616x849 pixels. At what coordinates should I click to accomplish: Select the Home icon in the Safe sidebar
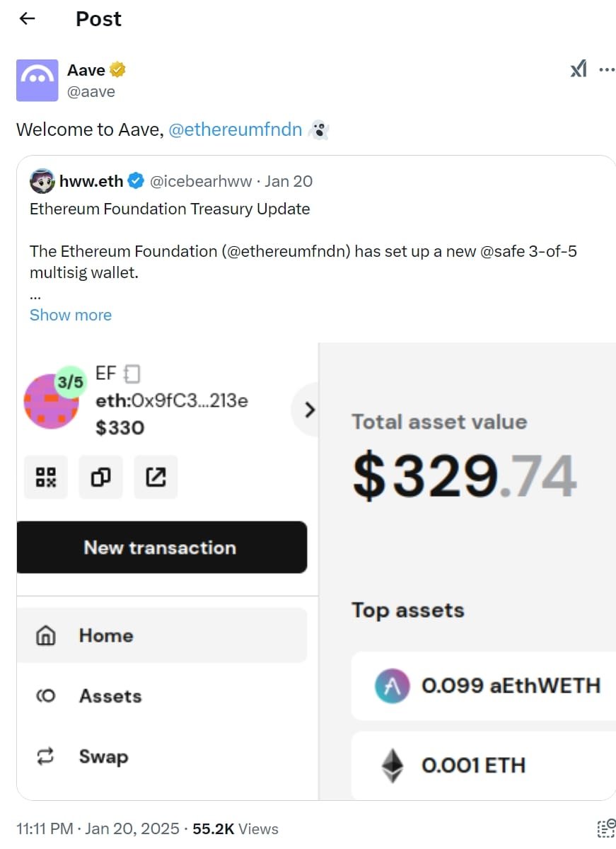[45, 635]
